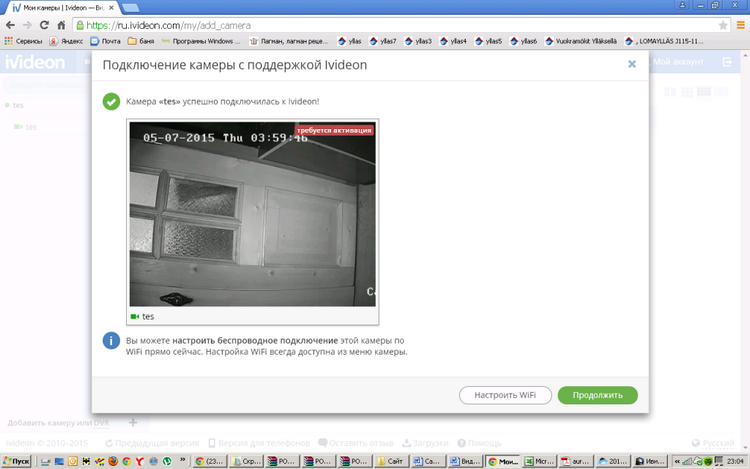Open the Сервисы apps bookmark
Viewport: 750px width, 469px height.
point(23,41)
